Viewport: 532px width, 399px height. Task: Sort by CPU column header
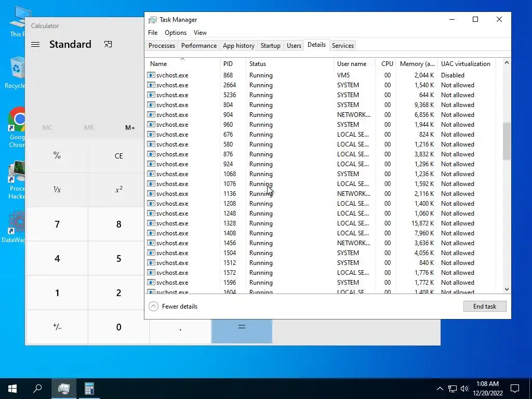pyautogui.click(x=386, y=63)
